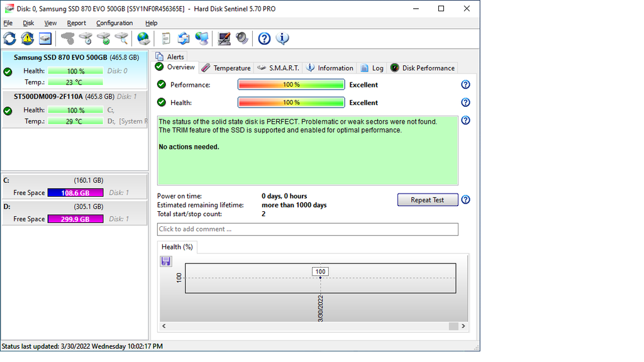Click the help icon beside Repeat Test
The height and width of the screenshot is (362, 644).
(465, 199)
